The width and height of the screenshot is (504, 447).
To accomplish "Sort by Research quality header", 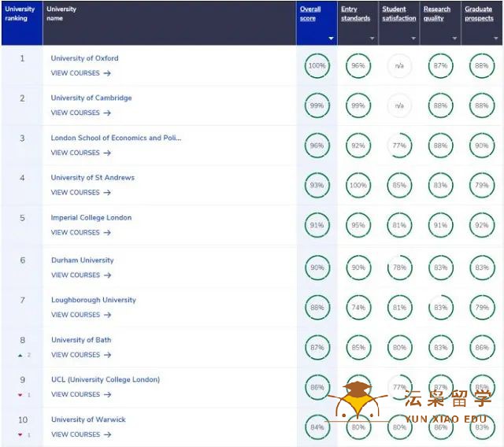I will coord(437,13).
